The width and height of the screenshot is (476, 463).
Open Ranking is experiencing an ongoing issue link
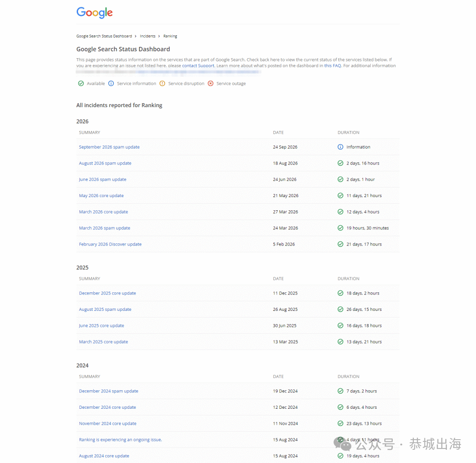120,440
